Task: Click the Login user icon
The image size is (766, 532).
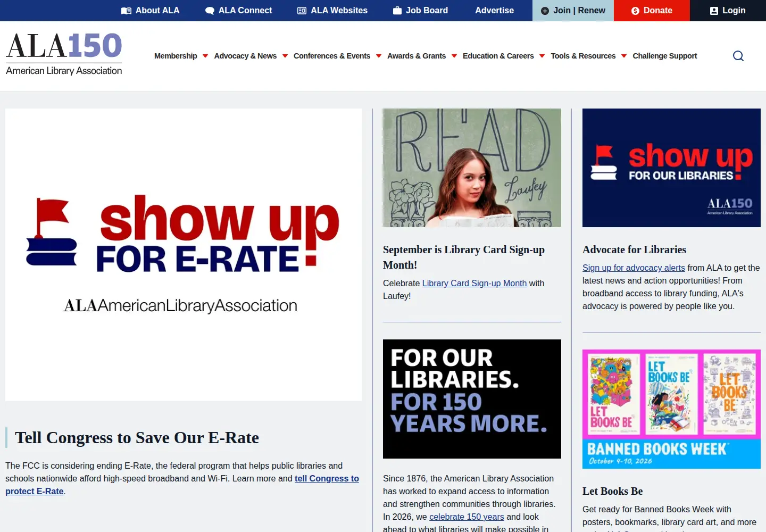Action: [x=714, y=11]
